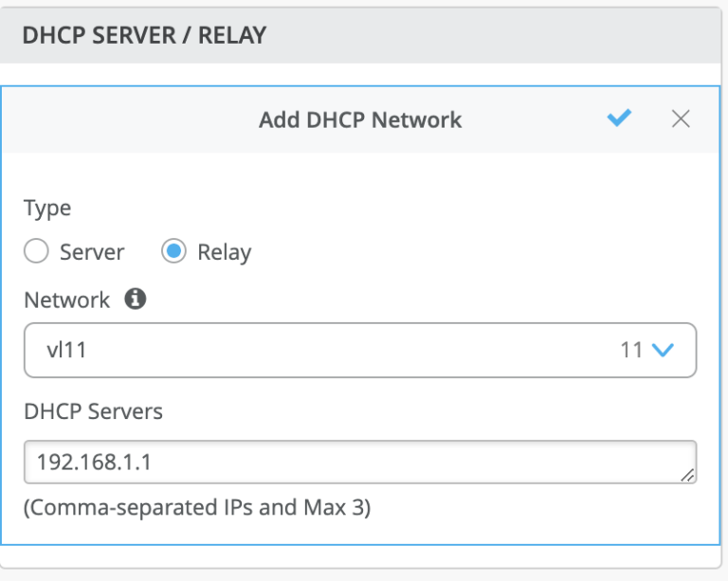Click the Relay option label text

click(224, 252)
